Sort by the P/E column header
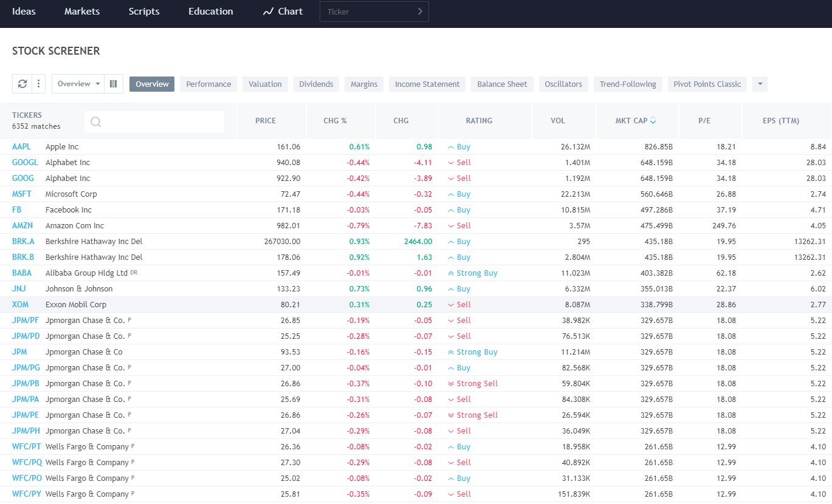 click(704, 121)
